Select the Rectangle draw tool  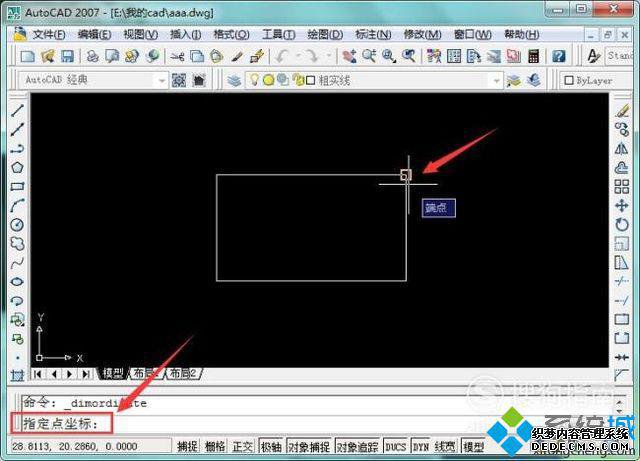[17, 187]
